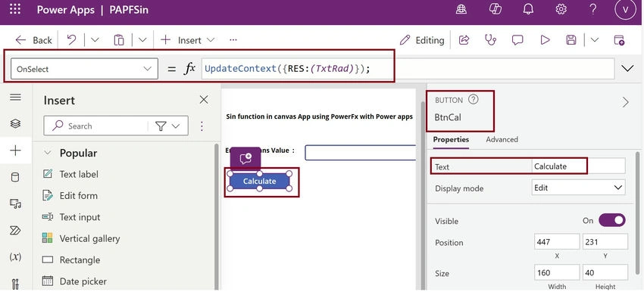
Task: Open the Undo dropdown arrow
Action: tap(95, 40)
